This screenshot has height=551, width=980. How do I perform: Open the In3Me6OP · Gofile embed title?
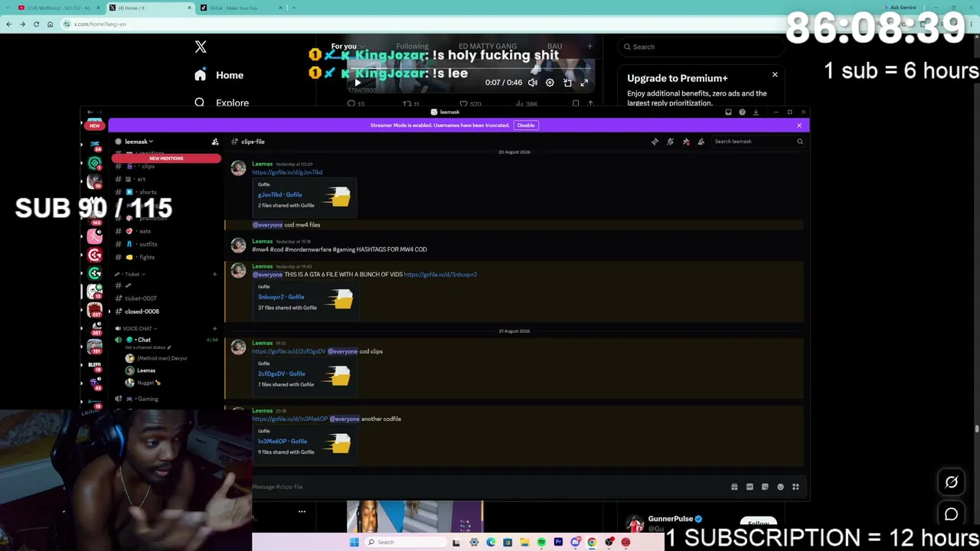point(283,442)
